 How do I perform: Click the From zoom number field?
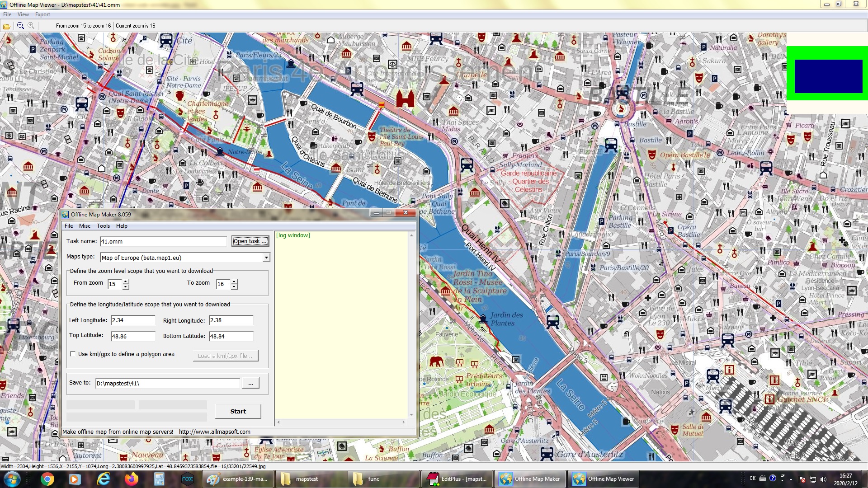pyautogui.click(x=115, y=284)
